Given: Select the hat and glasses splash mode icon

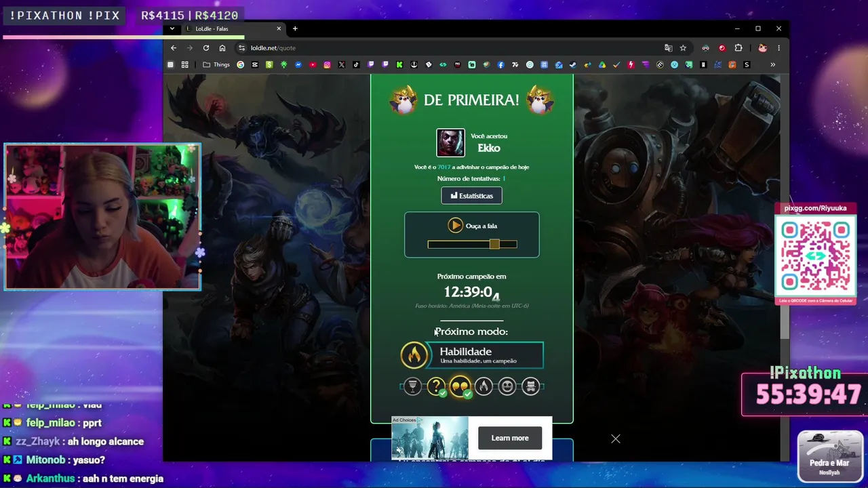Looking at the screenshot, I should coord(530,386).
